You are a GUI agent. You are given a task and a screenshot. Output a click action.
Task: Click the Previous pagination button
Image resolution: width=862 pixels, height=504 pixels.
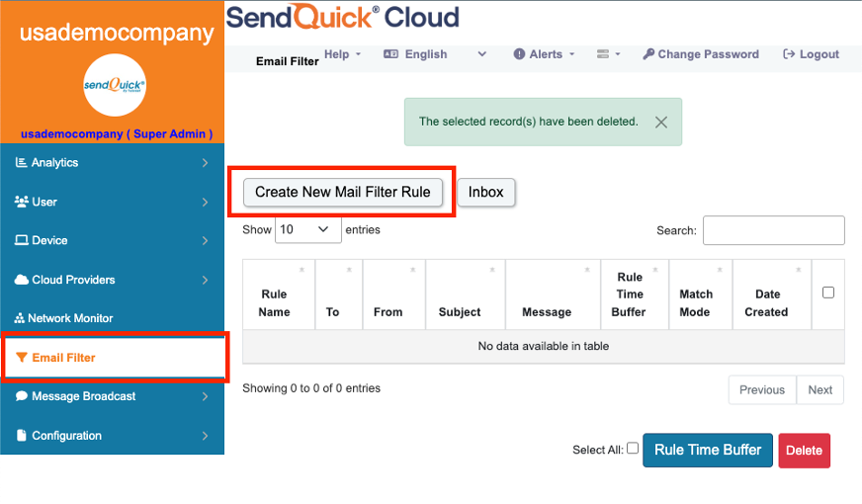pyautogui.click(x=762, y=389)
